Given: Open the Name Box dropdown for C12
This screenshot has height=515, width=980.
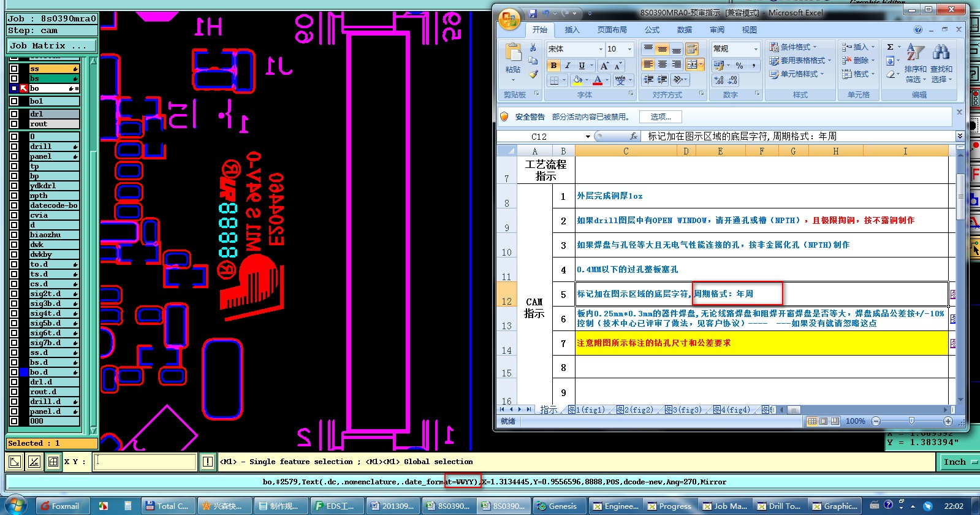Looking at the screenshot, I should pos(588,136).
